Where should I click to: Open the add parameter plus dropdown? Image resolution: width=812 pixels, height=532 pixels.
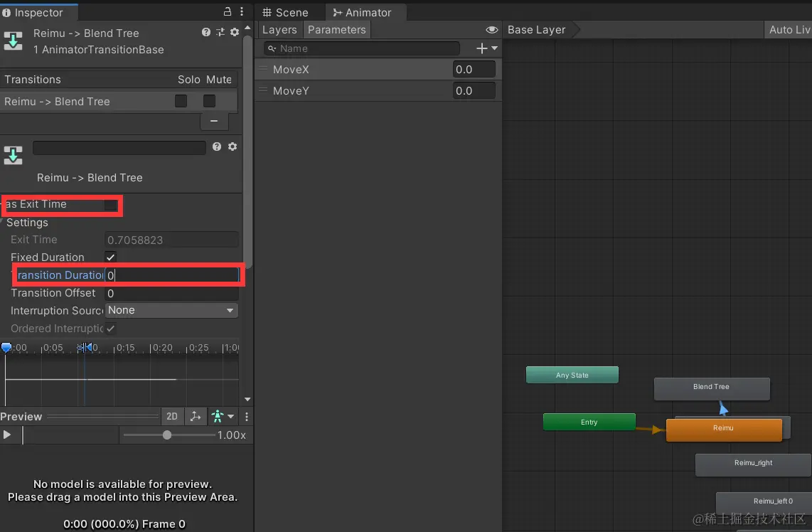tap(487, 48)
